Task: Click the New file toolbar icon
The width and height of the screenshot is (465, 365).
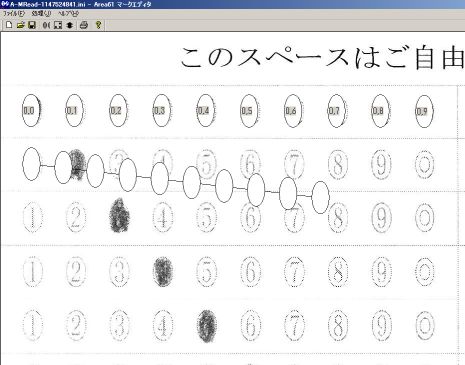Action: click(9, 25)
